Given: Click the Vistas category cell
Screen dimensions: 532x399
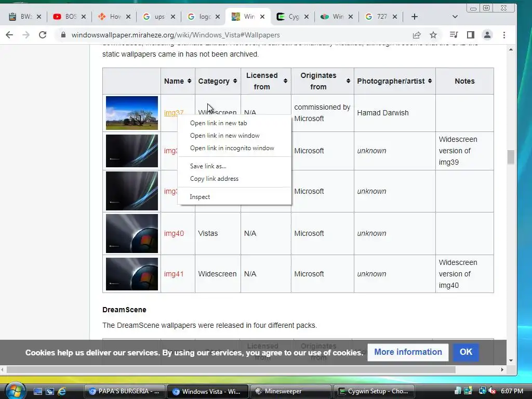Looking at the screenshot, I should pyautogui.click(x=218, y=233).
